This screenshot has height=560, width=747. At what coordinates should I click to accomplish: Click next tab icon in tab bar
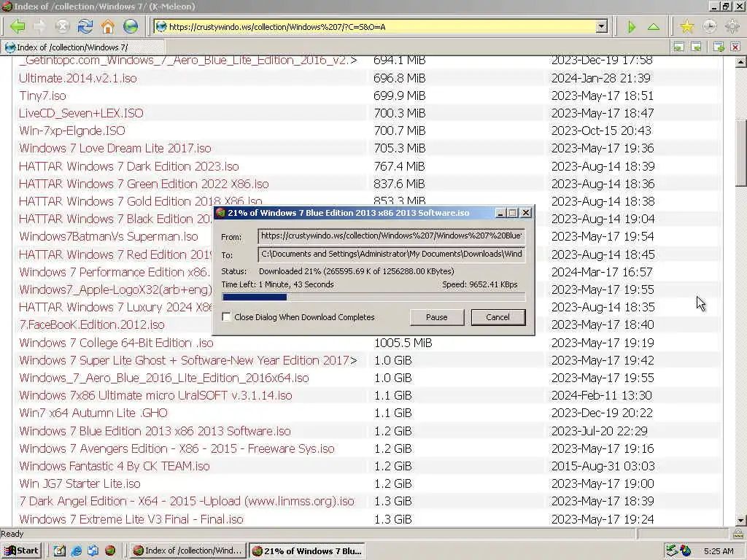pyautogui.click(x=696, y=47)
